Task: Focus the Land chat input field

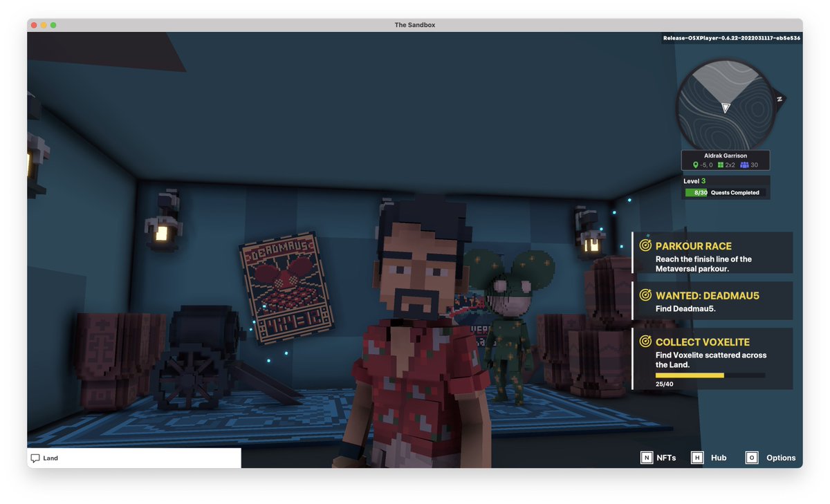Action: [x=134, y=458]
